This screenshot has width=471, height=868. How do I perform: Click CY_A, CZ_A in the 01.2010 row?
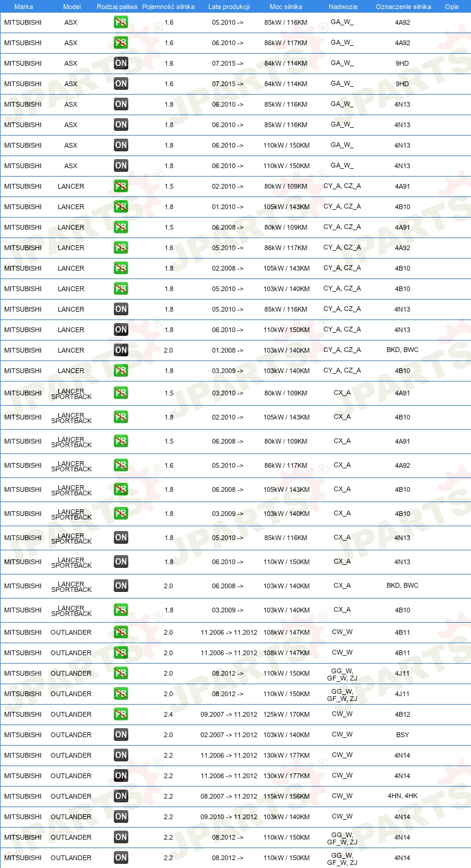point(342,207)
